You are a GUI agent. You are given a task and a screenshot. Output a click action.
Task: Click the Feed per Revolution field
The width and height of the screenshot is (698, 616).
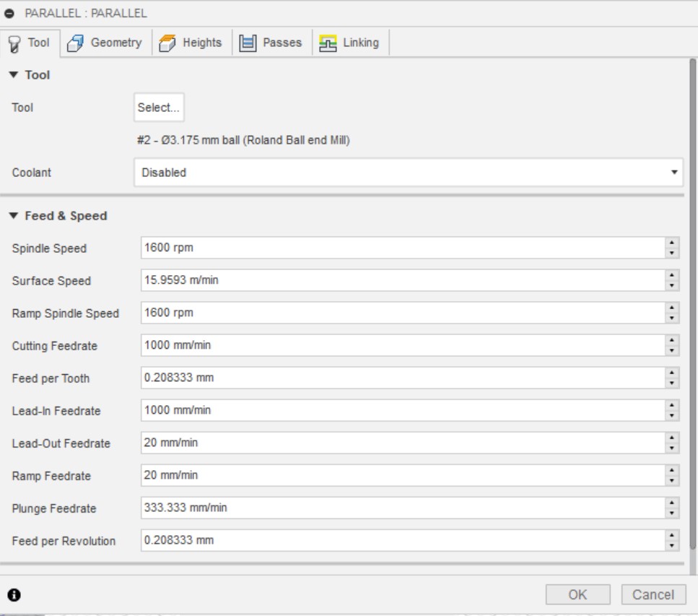coord(403,540)
